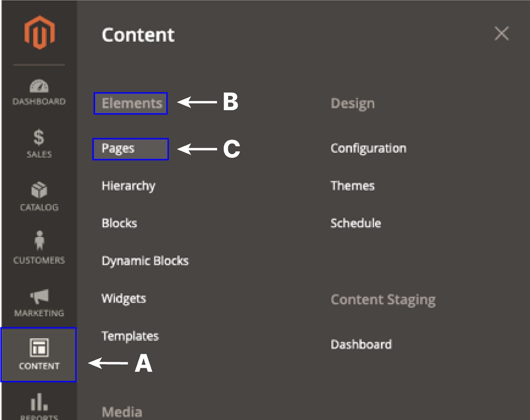The image size is (530, 420).
Task: Open the Content Staging Dashboard
Action: [x=360, y=344]
